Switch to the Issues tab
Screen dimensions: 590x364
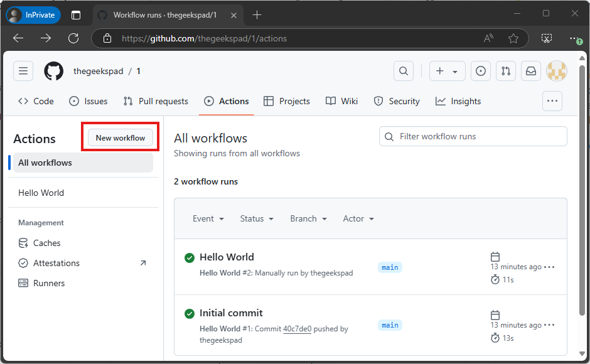pyautogui.click(x=88, y=101)
